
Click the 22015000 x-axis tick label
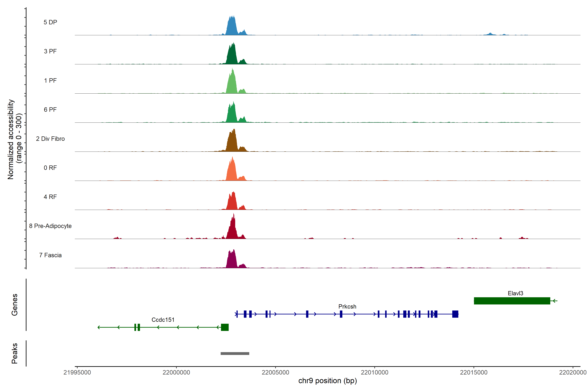(474, 373)
